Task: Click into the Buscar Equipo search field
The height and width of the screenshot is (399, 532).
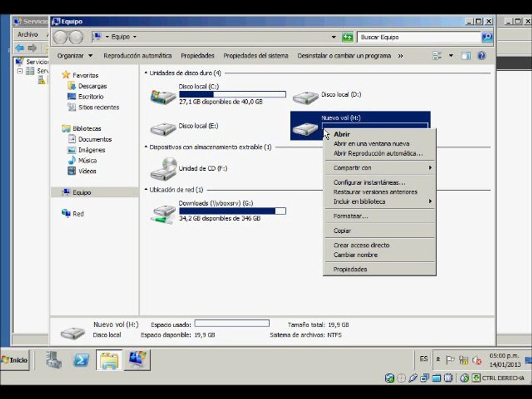Action: 419,37
